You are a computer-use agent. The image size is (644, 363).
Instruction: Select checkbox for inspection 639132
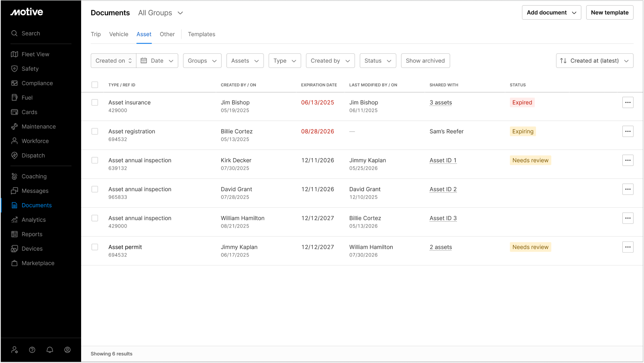(x=95, y=160)
